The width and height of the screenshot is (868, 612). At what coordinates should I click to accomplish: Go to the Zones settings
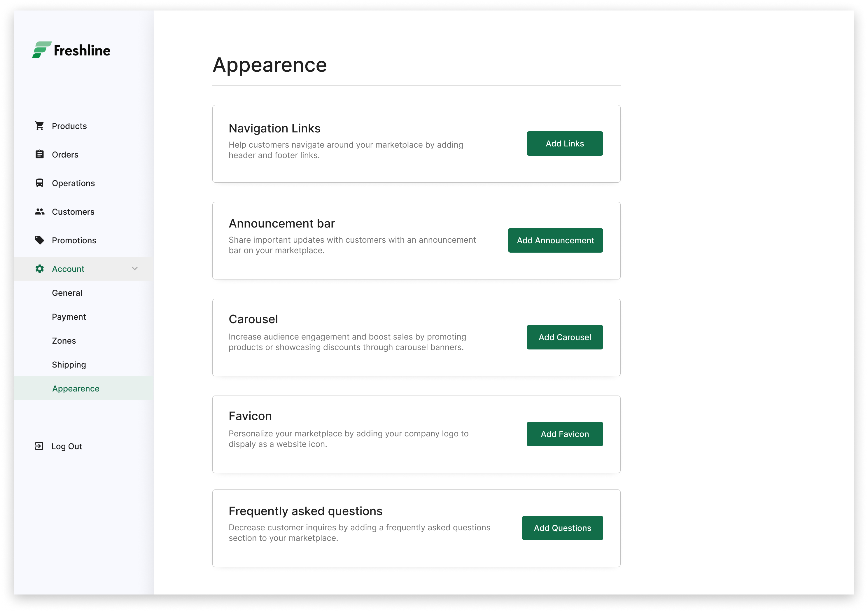pos(64,341)
